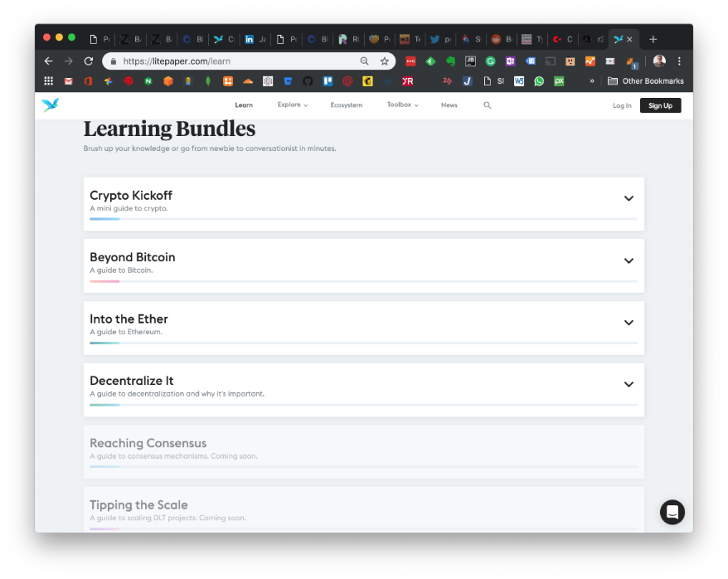This screenshot has height=579, width=728.
Task: Click the Log In link
Action: coord(622,106)
